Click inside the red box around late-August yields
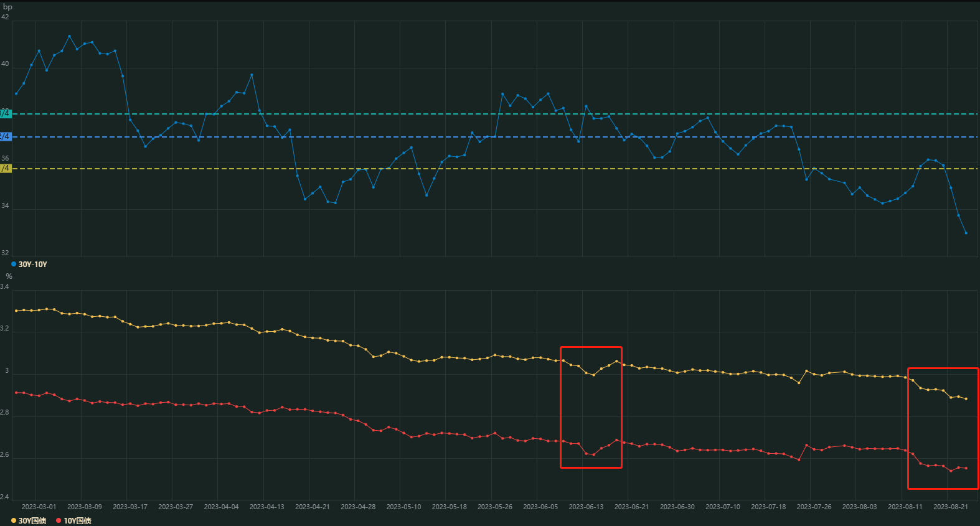 (943, 428)
